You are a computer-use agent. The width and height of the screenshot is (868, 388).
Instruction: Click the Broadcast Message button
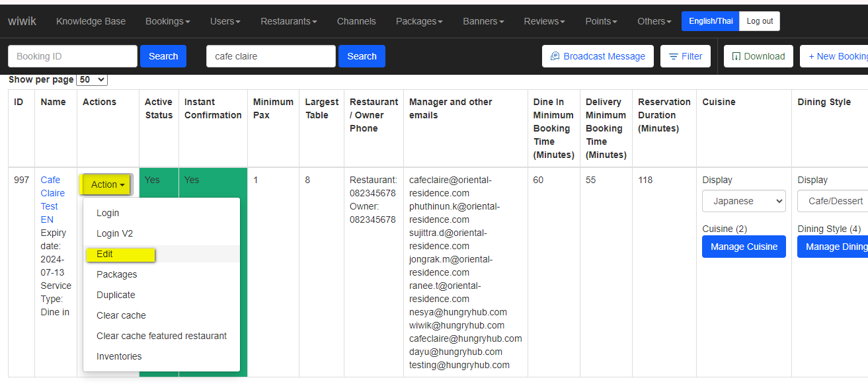(x=598, y=56)
